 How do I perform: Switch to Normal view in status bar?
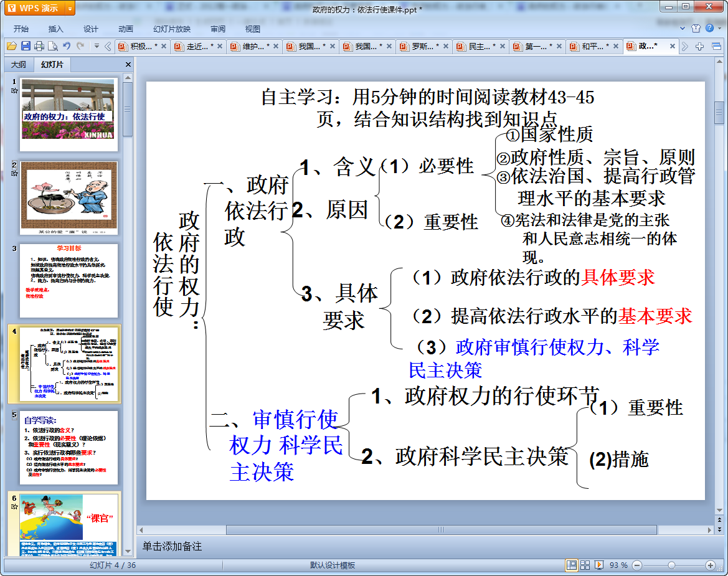pos(571,565)
